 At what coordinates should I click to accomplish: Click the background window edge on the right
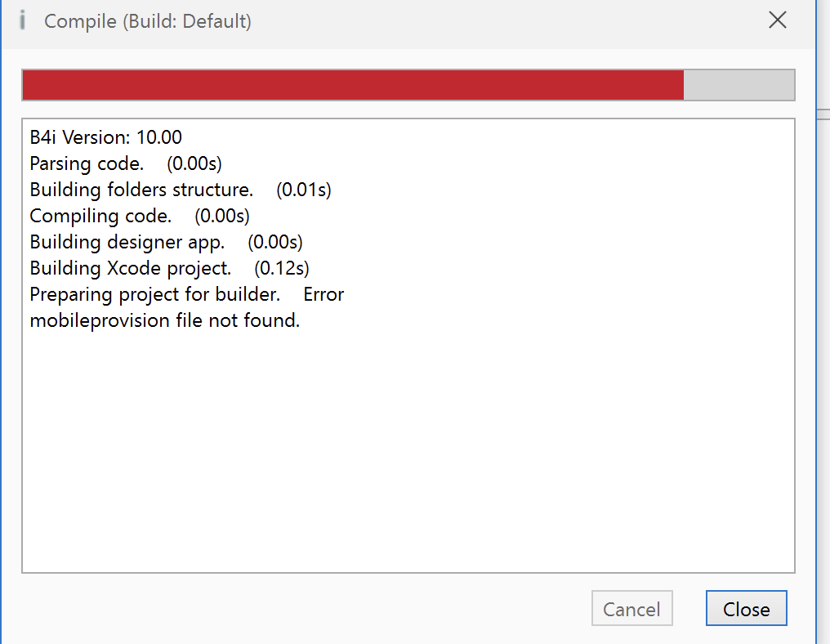pos(823,327)
